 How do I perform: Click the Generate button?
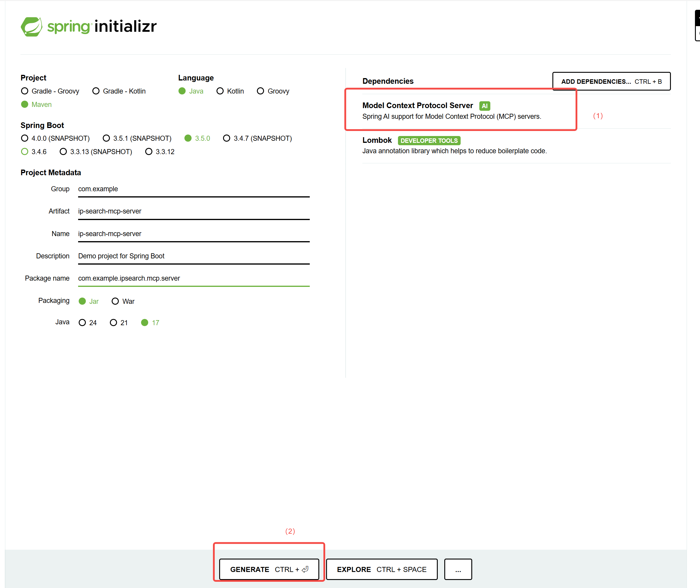[269, 569]
